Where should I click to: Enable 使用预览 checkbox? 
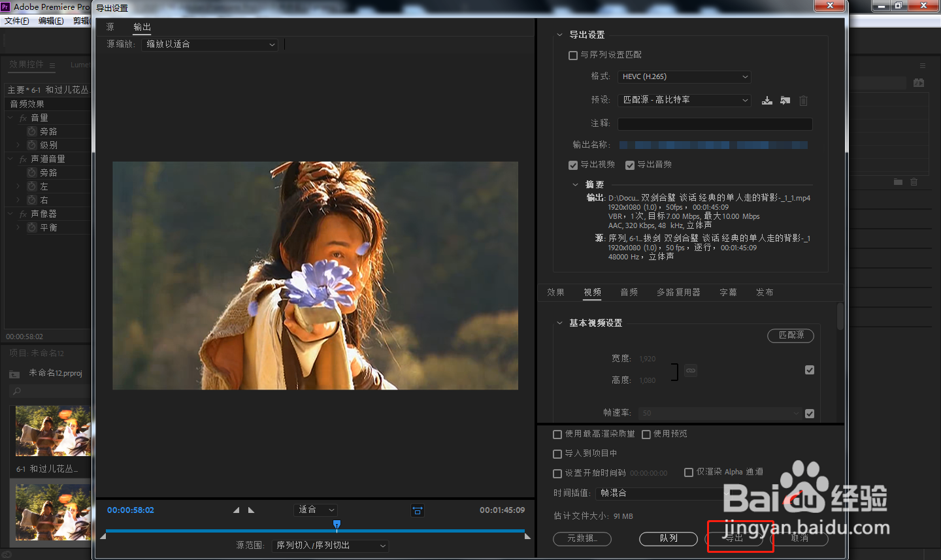(646, 435)
